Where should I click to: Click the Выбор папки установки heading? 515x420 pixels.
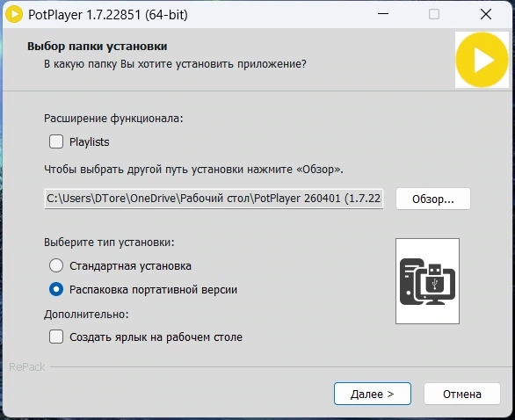(98, 46)
